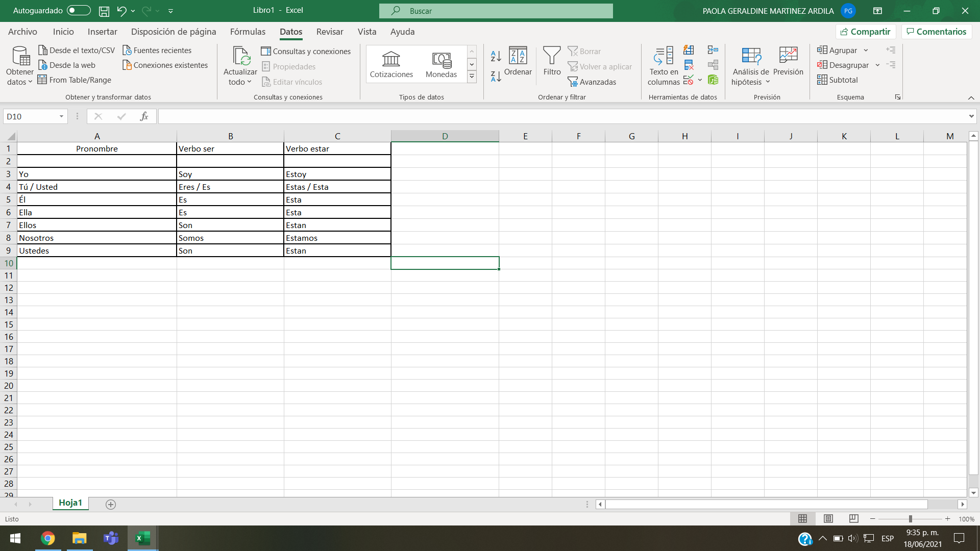Click sort ascending A to Z icon

496,56
